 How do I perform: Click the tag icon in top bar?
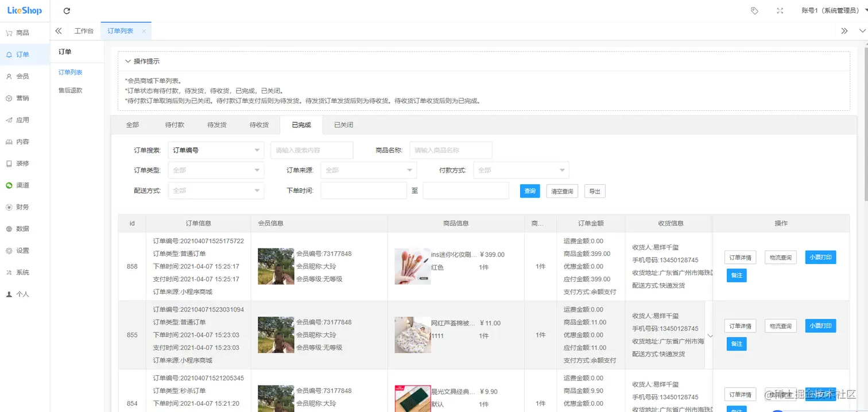(x=754, y=11)
